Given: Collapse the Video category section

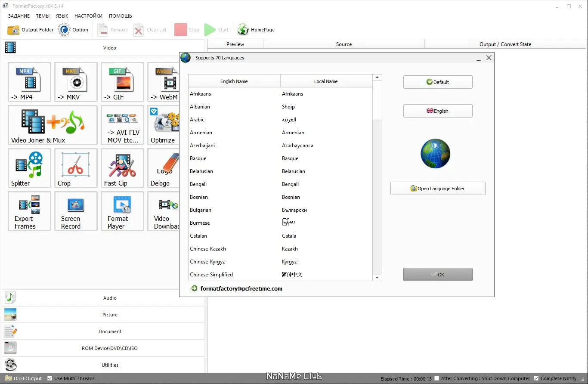Looking at the screenshot, I should click(103, 48).
